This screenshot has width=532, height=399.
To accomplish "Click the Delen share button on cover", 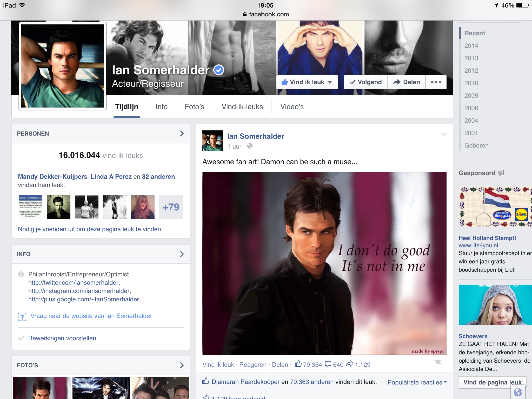I will tap(406, 82).
